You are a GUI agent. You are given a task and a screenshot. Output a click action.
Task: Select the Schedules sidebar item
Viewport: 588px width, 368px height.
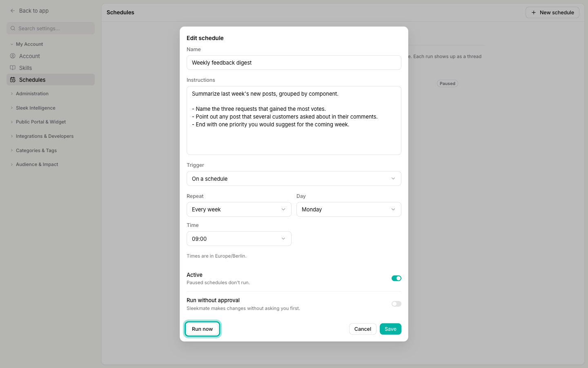[51, 80]
